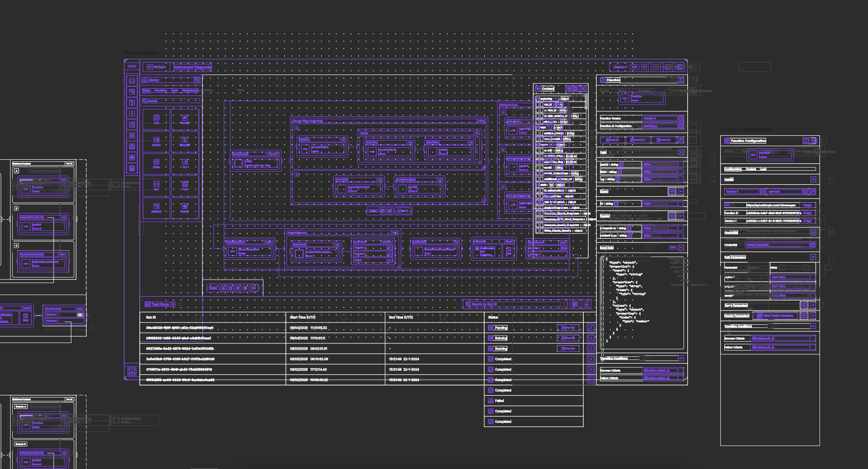Screen dimensions: 868x469
Task: Select the Handoff state in Library
Action: tap(185, 141)
